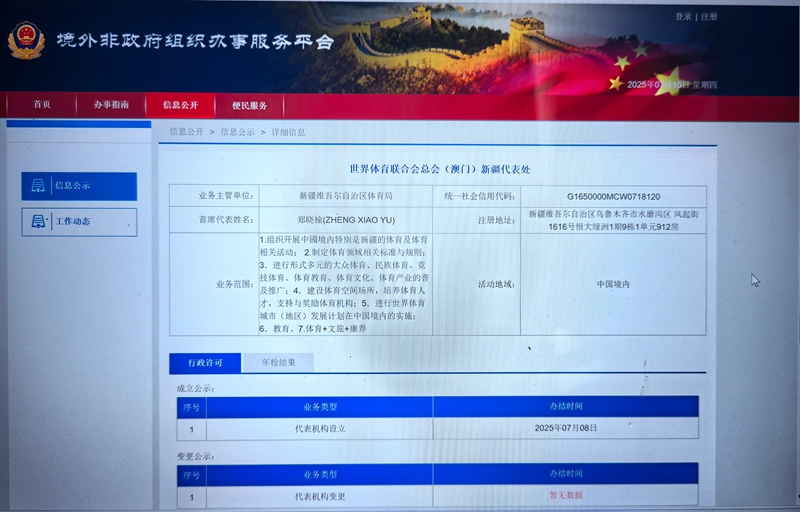Image resolution: width=800 pixels, height=512 pixels.
Task: Click the 首席代表姓名 label
Action: (x=226, y=220)
